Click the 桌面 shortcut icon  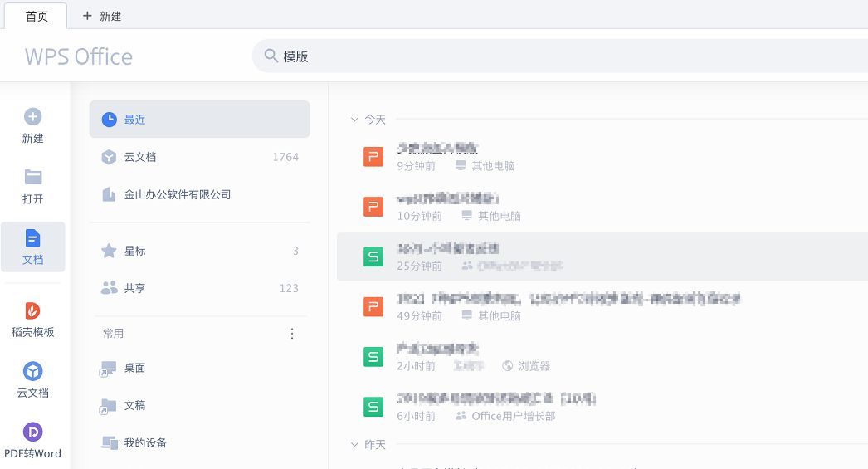(x=108, y=369)
